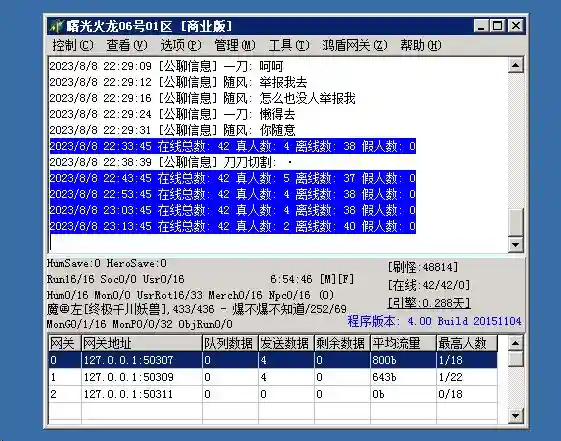Click the 22:43:45 在线总数 log line
The width and height of the screenshot is (561, 441).
point(233,178)
